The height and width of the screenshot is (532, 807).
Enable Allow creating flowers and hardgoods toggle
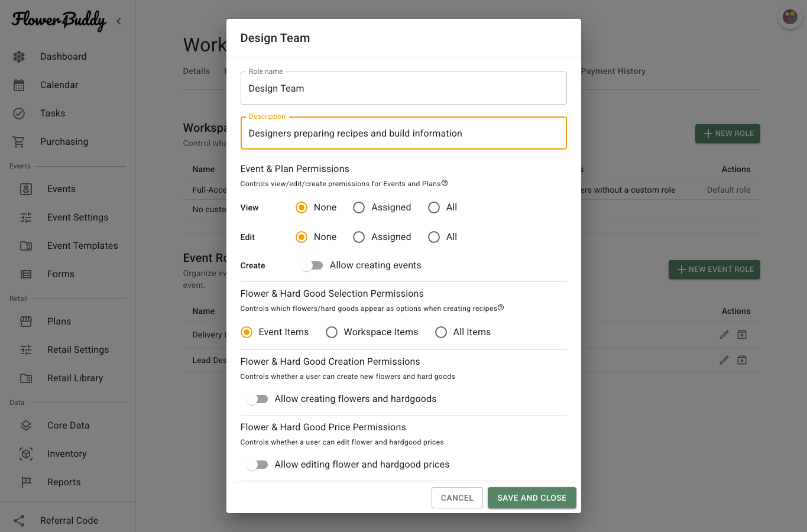[257, 399]
